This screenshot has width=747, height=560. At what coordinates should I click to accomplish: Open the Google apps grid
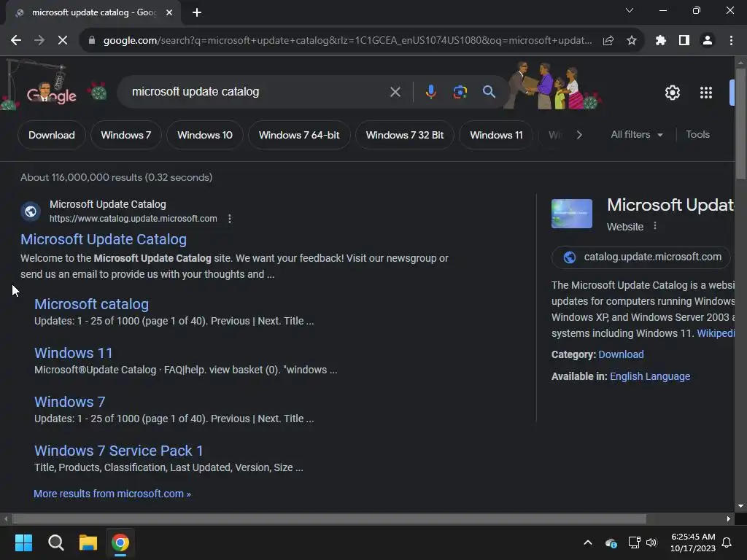pos(706,93)
